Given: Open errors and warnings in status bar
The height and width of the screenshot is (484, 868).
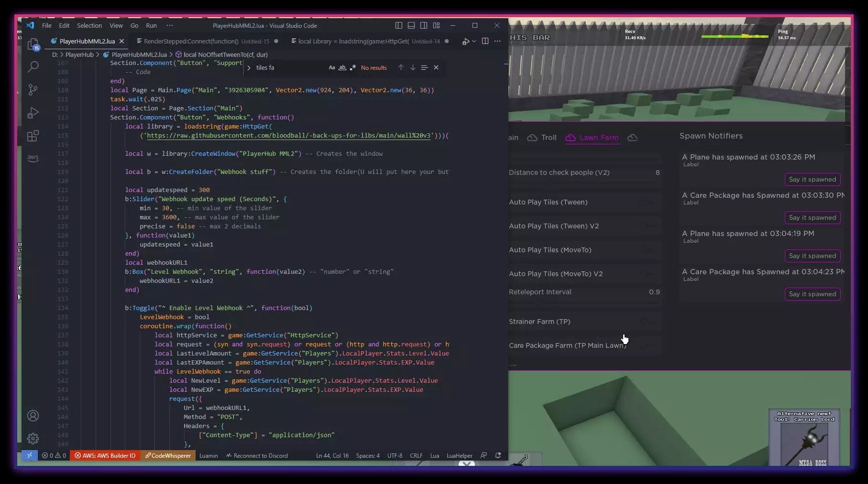Looking at the screenshot, I should pyautogui.click(x=54, y=455).
